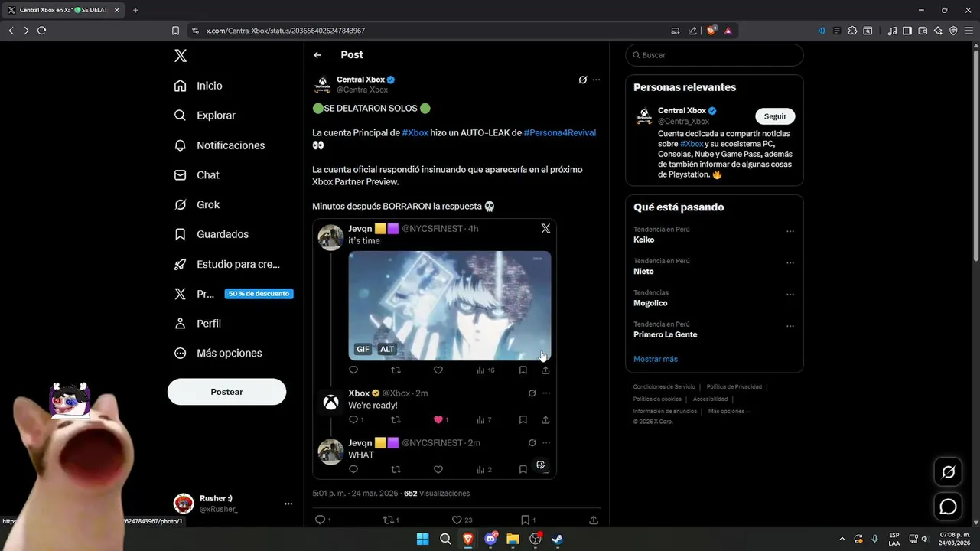Open more options on Central Xbox post
Screen dimensions: 980x551
tap(596, 80)
